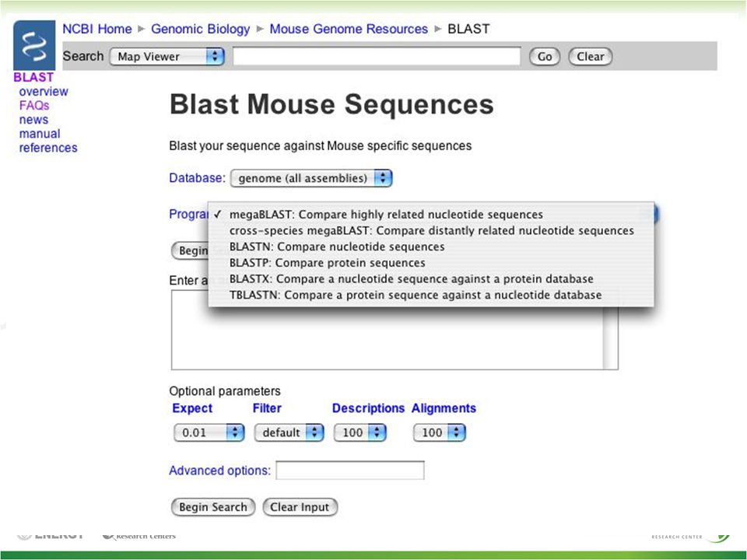Open the BLAST sidebar heading link
Image resolution: width=747 pixels, height=560 pixels.
coord(33,77)
